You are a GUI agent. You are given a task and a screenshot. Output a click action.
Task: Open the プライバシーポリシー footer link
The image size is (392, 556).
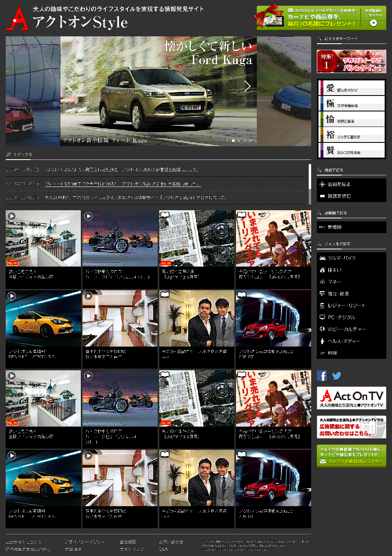click(85, 542)
